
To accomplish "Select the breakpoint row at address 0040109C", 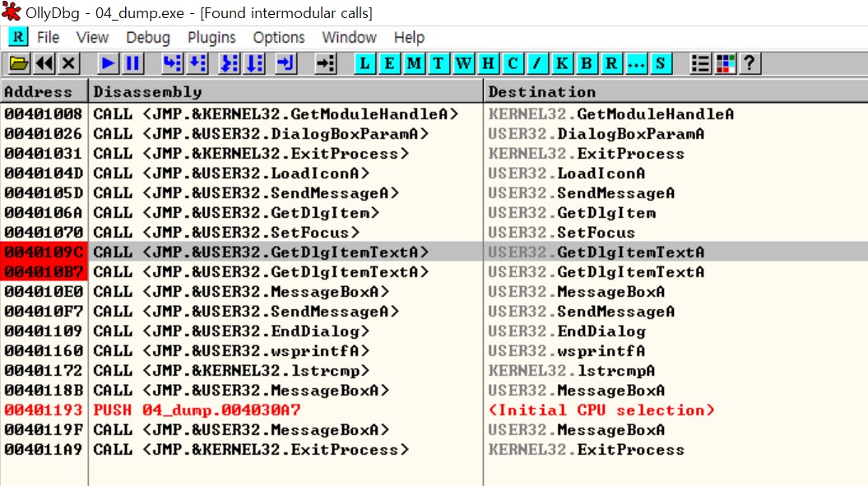I will [434, 252].
